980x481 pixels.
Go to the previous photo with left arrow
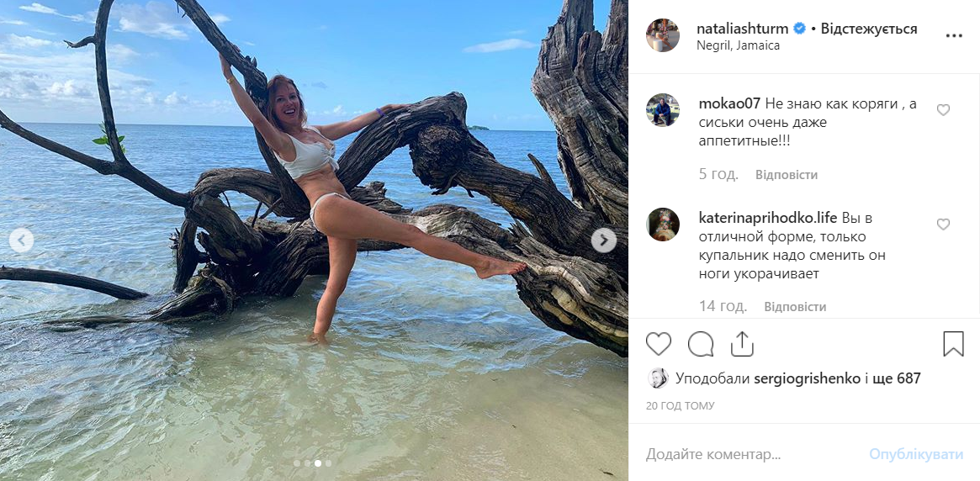[21, 240]
